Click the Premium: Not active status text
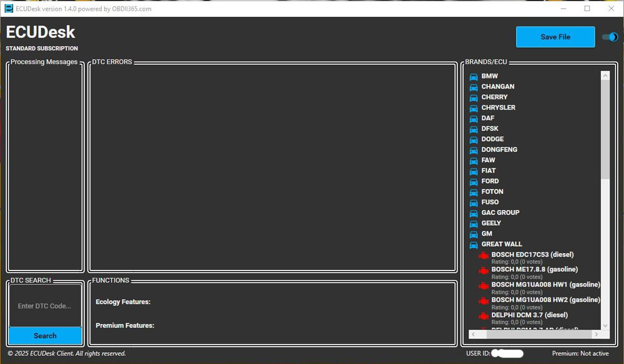Image resolution: width=624 pixels, height=364 pixels. pos(580,353)
